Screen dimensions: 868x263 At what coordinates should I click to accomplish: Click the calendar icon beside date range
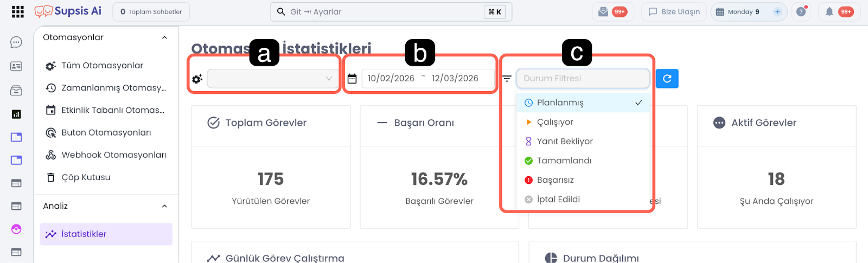tap(352, 79)
